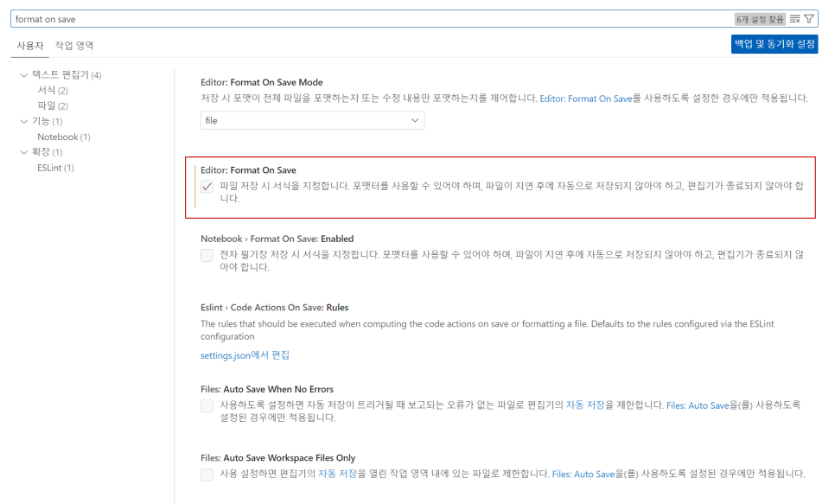The width and height of the screenshot is (835, 504).
Task: Open the Format On Save Mode dropdown
Action: click(x=313, y=120)
